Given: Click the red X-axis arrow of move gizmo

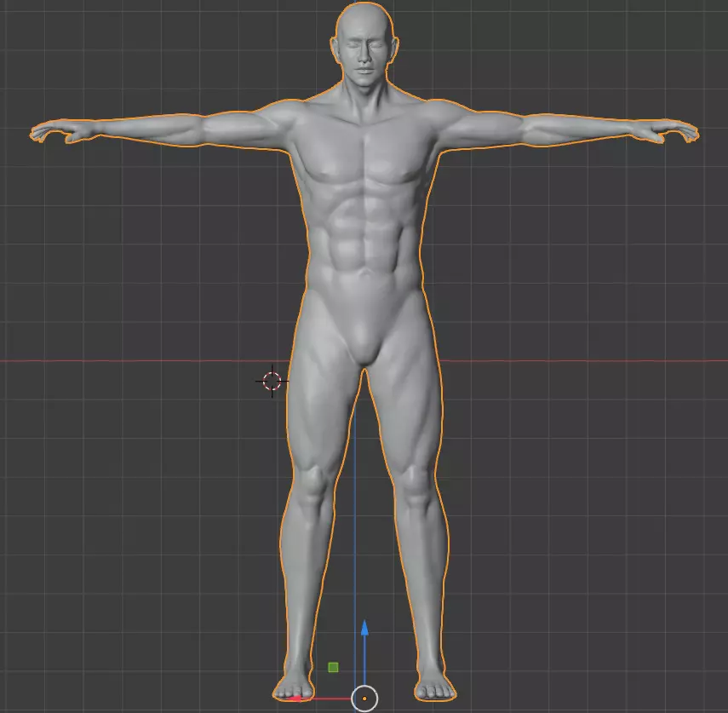Looking at the screenshot, I should pyautogui.click(x=295, y=699).
